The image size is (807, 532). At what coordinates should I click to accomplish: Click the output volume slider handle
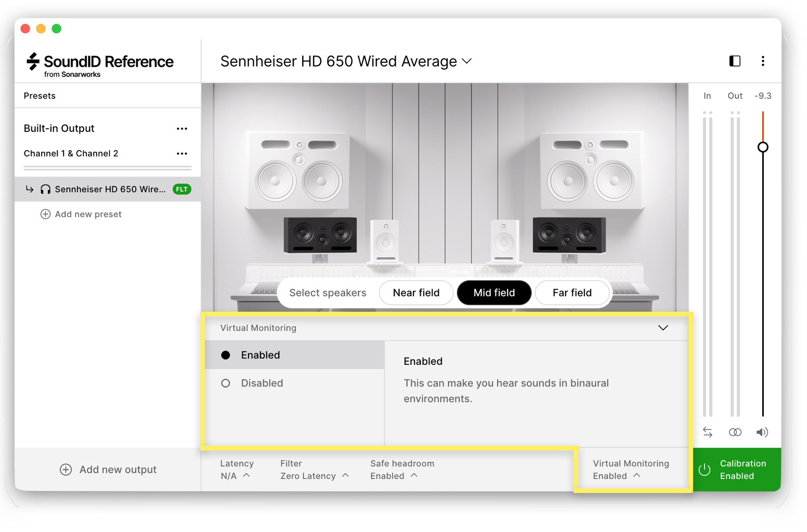[763, 147]
